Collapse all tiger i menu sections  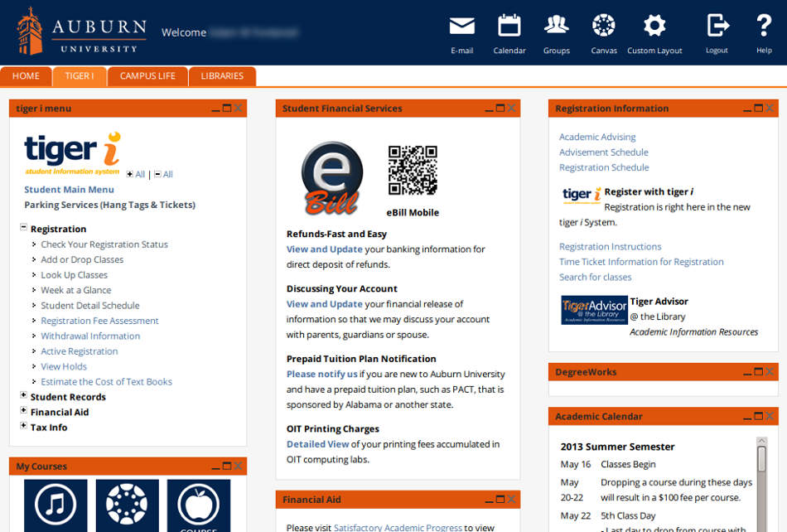(164, 174)
